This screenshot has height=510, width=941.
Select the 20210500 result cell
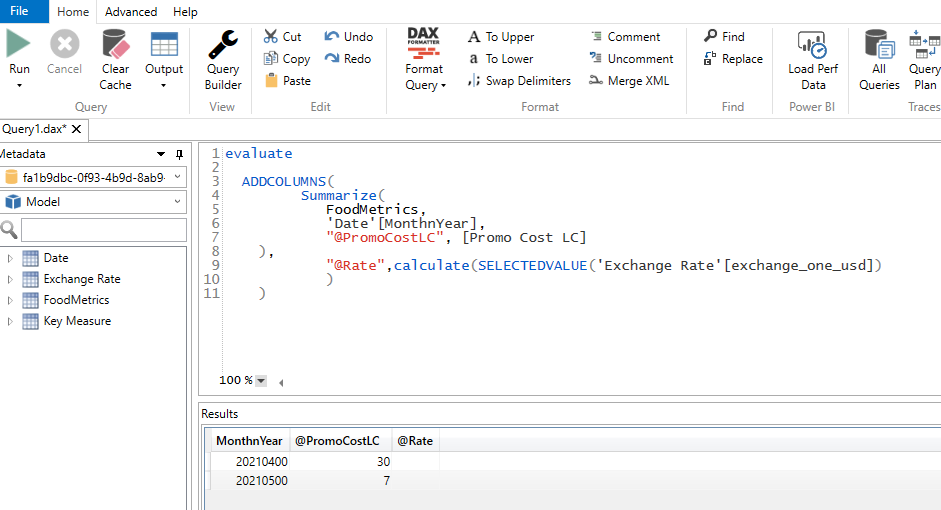pos(250,481)
